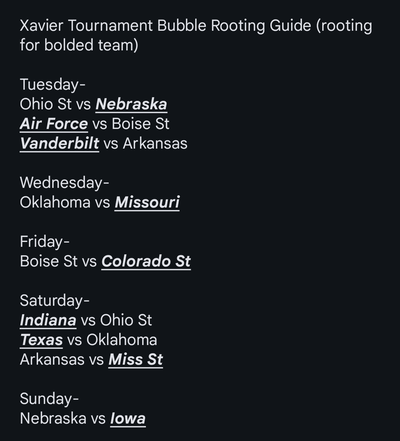The image size is (400, 441).
Task: Select the bolded Iowa team name
Action: (128, 419)
